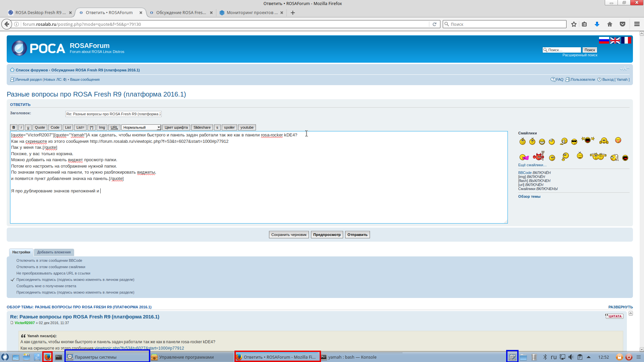Image resolution: width=644 pixels, height=362 pixels.
Task: Insert the red devil smiley
Action: point(539,156)
